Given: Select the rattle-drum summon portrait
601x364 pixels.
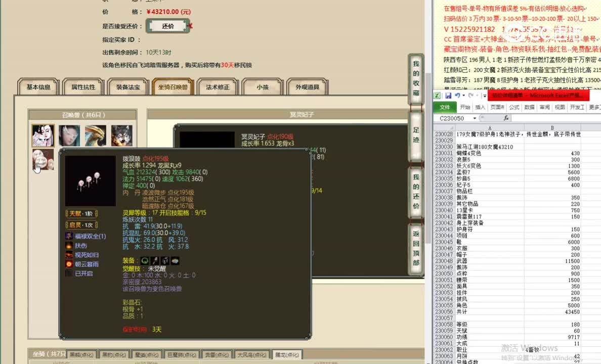Looking at the screenshot, I should [x=43, y=159].
